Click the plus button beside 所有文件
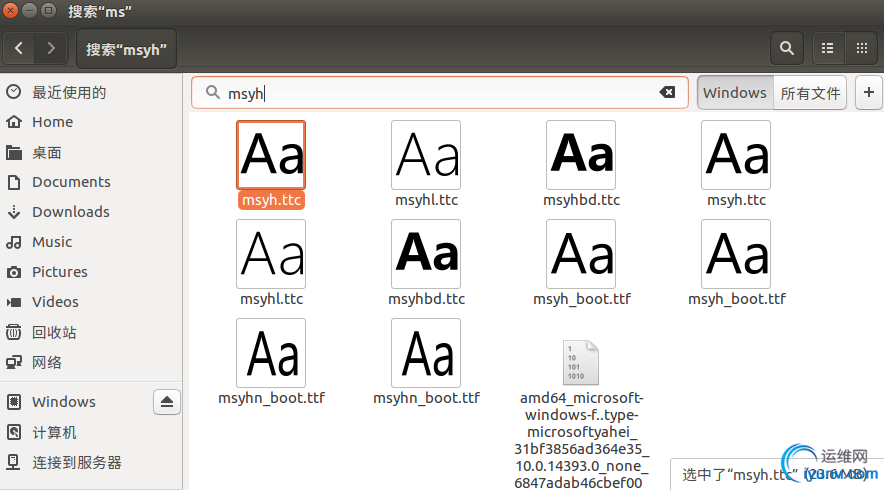The image size is (884, 490). pyautogui.click(x=869, y=92)
